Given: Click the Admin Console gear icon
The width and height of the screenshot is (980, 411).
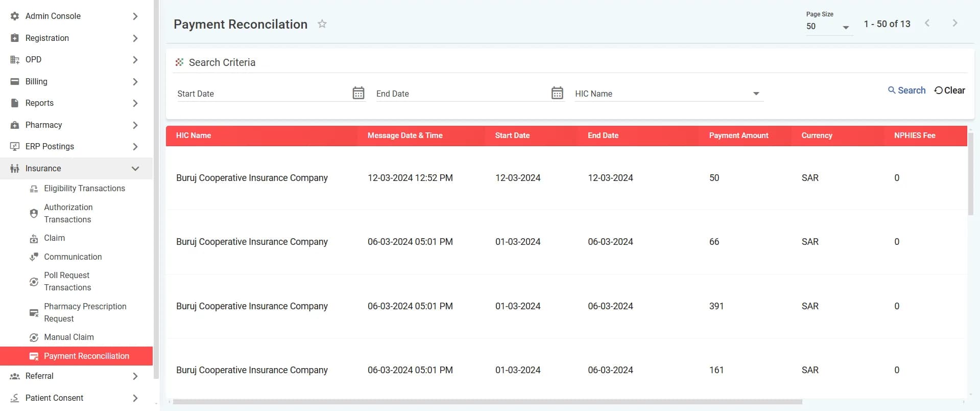Looking at the screenshot, I should tap(15, 16).
